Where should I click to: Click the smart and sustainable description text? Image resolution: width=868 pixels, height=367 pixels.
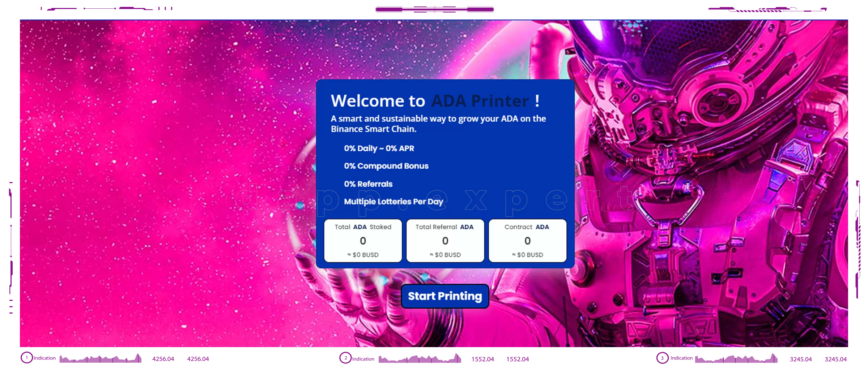coord(438,124)
